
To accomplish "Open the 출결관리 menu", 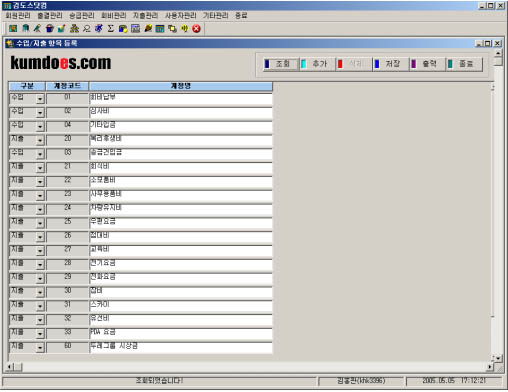I will pyautogui.click(x=50, y=16).
